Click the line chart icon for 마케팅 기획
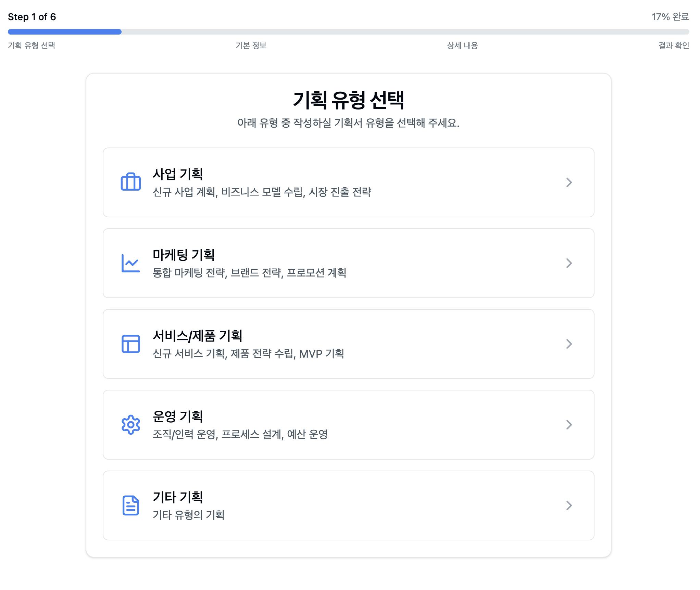 [x=130, y=263]
